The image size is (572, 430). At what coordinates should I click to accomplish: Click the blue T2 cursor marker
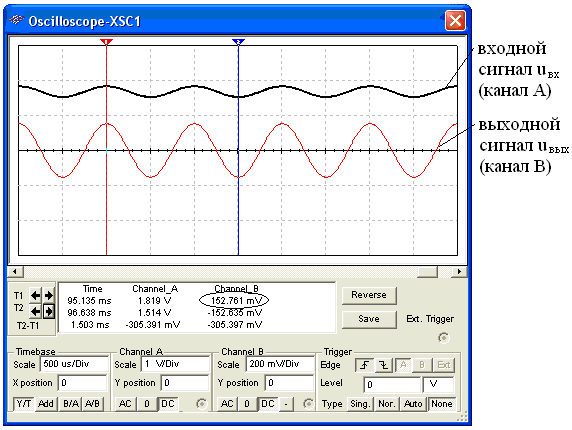point(238,42)
